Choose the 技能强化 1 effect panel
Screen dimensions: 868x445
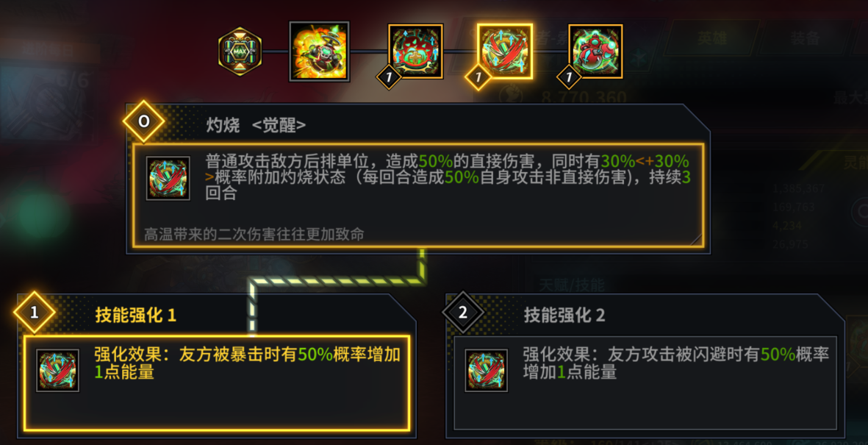click(217, 383)
